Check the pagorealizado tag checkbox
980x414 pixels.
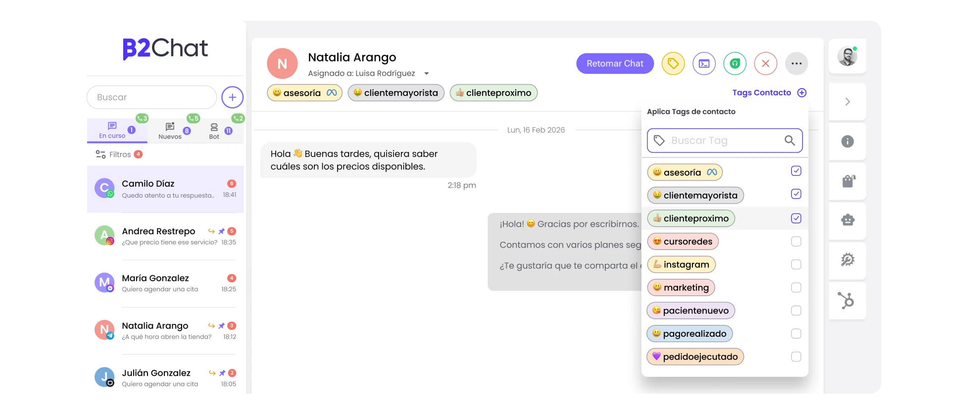point(796,334)
